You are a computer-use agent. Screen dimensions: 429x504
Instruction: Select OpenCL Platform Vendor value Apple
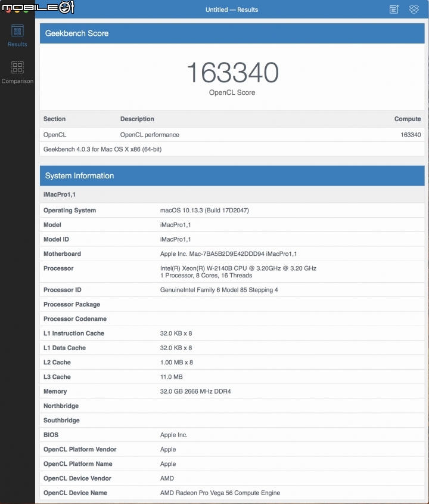(168, 449)
